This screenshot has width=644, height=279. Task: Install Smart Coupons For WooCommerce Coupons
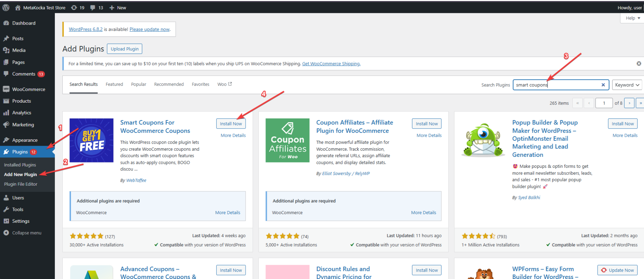pyautogui.click(x=231, y=124)
